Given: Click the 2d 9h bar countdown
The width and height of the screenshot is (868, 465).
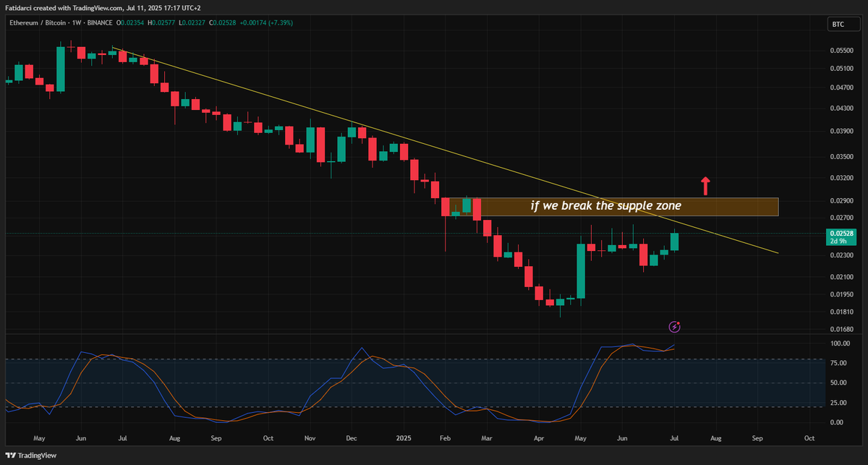Looking at the screenshot, I should coord(838,241).
